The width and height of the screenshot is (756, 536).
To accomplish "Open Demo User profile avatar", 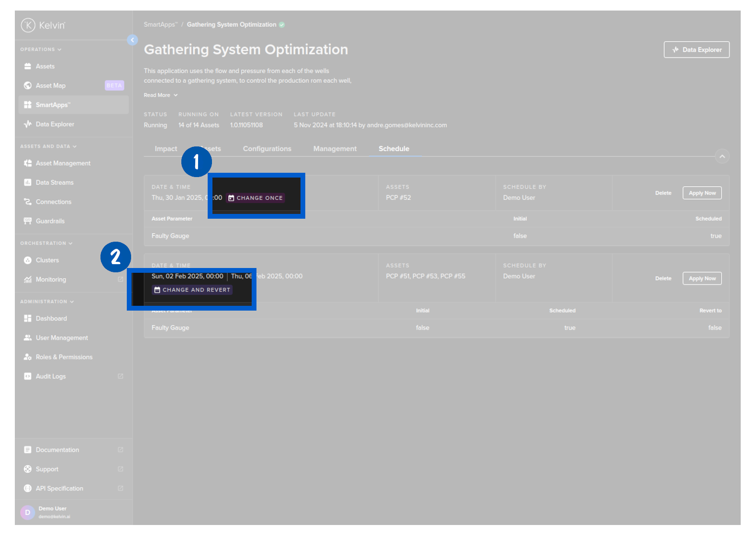I will pos(28,513).
